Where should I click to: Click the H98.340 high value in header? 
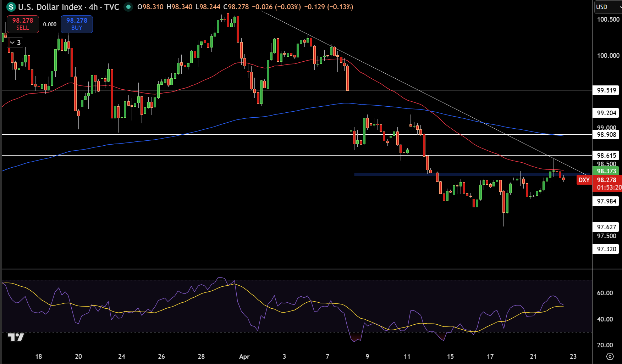pos(179,7)
